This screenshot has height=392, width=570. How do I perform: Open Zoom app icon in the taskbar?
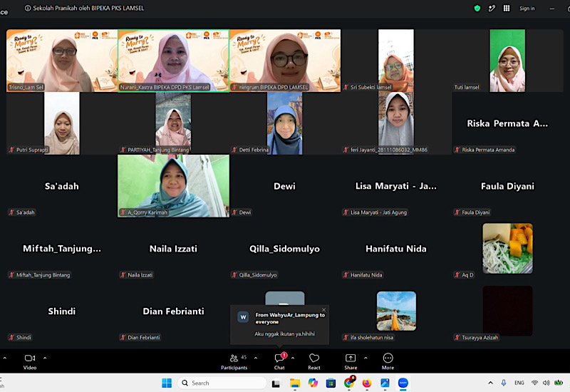(x=403, y=383)
